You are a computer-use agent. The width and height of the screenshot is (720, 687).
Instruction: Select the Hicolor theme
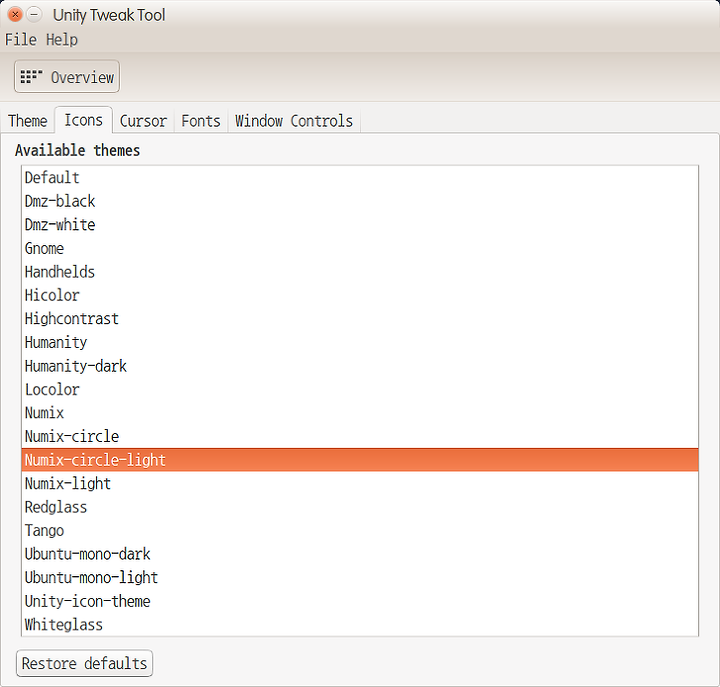[360, 295]
